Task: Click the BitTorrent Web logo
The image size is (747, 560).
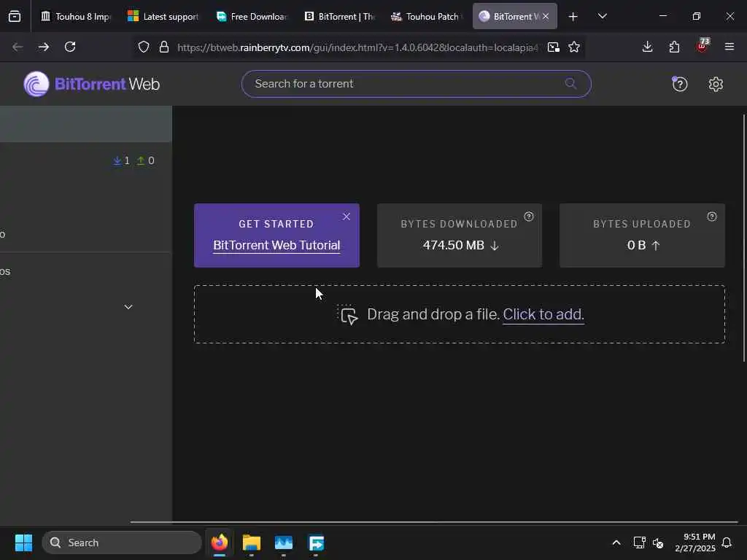Action: click(x=91, y=85)
